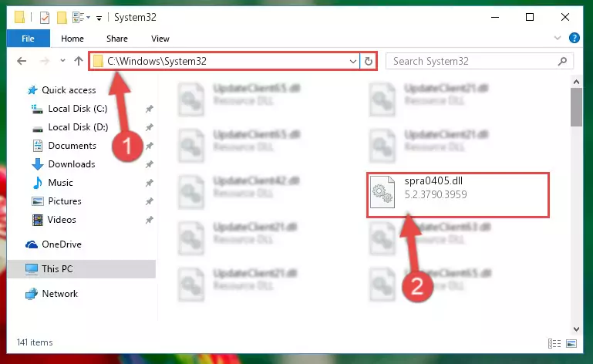
Task: Select the spra0405.dll file name
Action: click(433, 181)
